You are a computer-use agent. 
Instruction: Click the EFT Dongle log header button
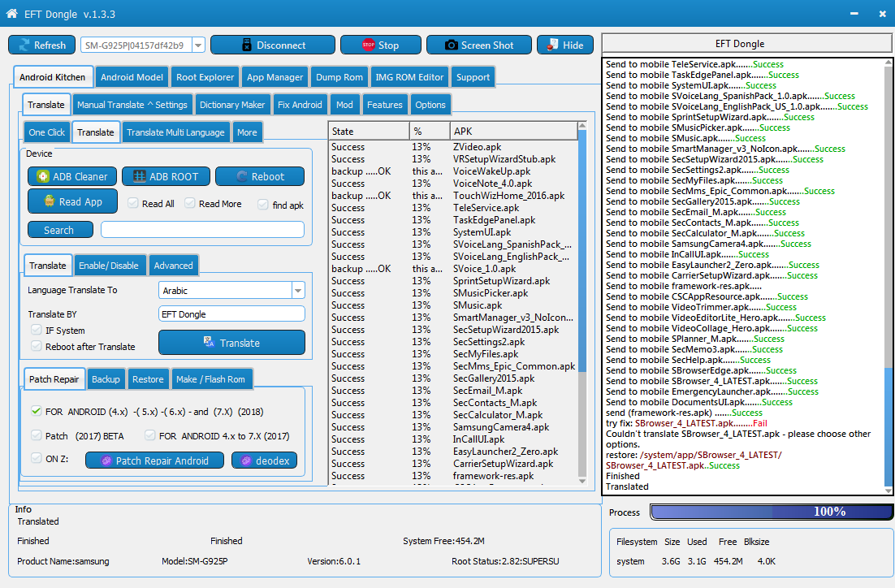click(746, 44)
